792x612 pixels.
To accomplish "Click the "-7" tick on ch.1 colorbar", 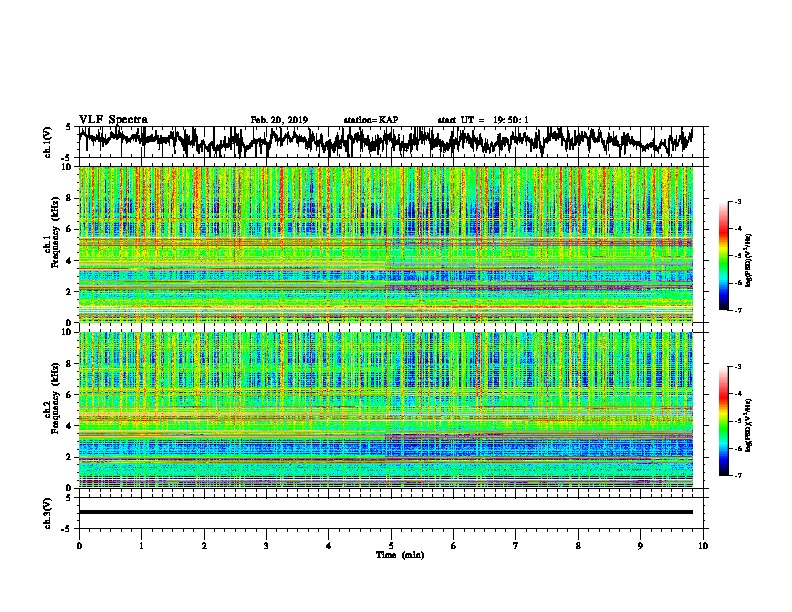I will 737,310.
